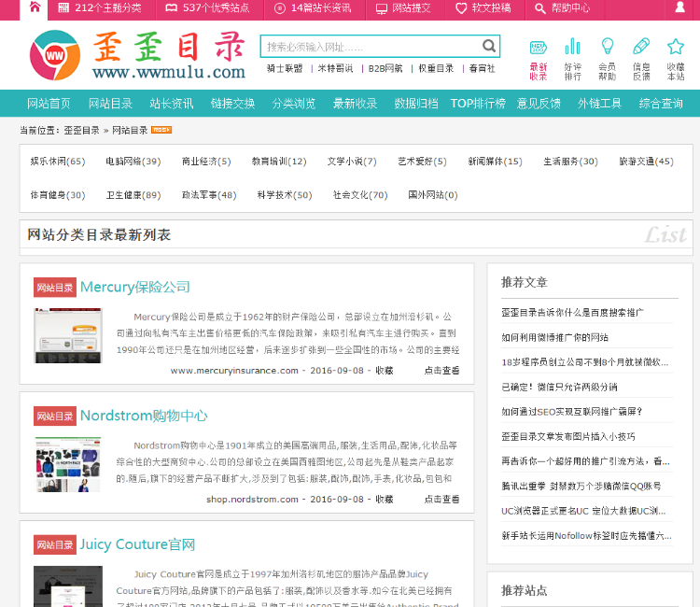The width and height of the screenshot is (700, 607).
Task: Select TOP排行榜 in the navigation bar
Action: [478, 104]
